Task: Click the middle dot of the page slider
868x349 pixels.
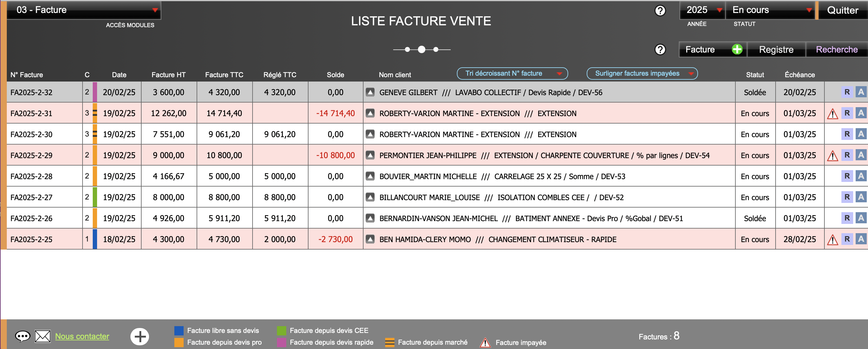Action: click(421, 49)
